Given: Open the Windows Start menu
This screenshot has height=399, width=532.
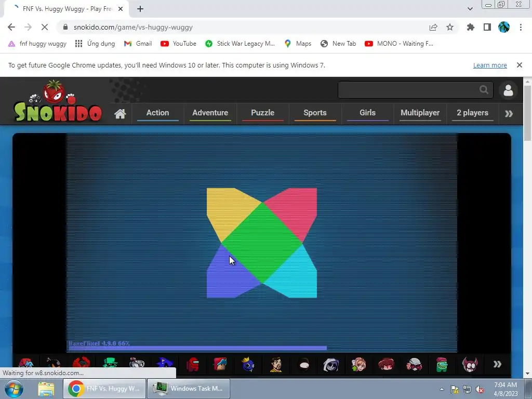Looking at the screenshot, I should click(14, 389).
